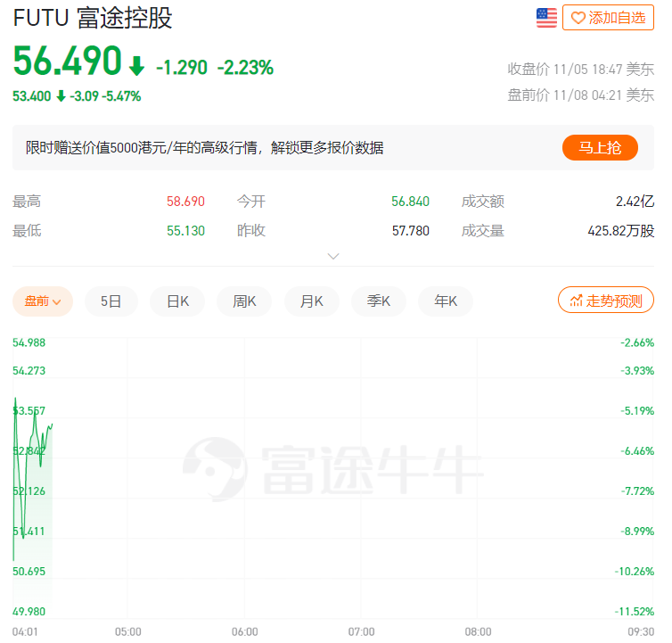The image size is (672, 643).
Task: Click the turnover value 2.42亿
Action: click(635, 202)
